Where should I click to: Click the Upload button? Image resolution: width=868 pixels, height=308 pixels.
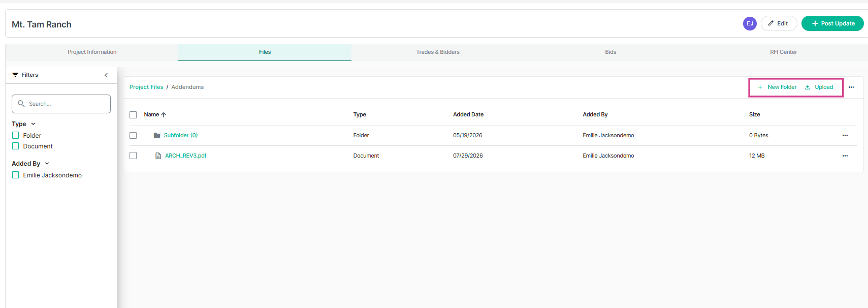coord(819,87)
